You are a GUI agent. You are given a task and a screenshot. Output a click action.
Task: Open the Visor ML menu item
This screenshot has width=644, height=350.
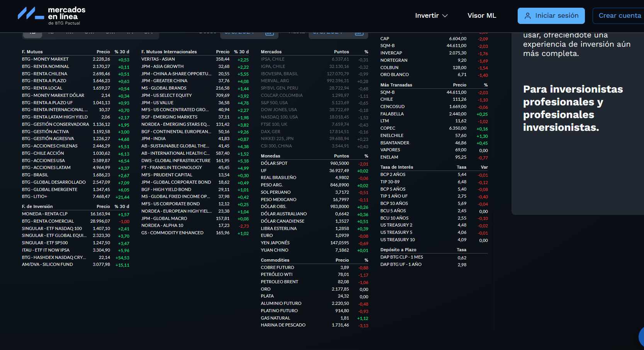click(x=482, y=15)
